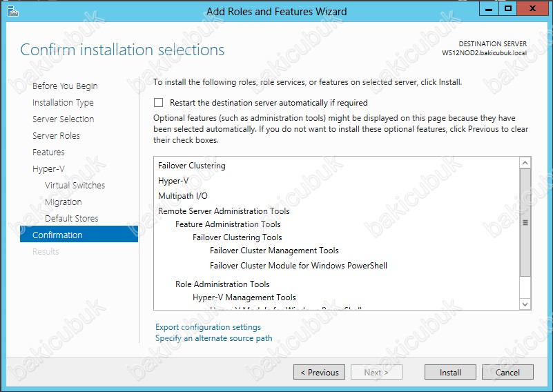Cancel the wizard
This screenshot has height=392, width=553.
pos(507,372)
